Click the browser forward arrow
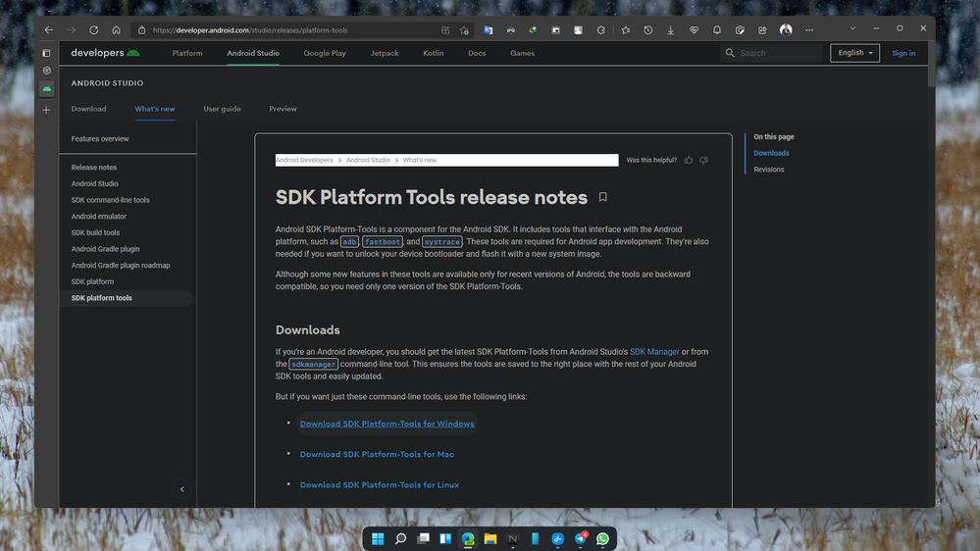The image size is (980, 551). pyautogui.click(x=72, y=30)
